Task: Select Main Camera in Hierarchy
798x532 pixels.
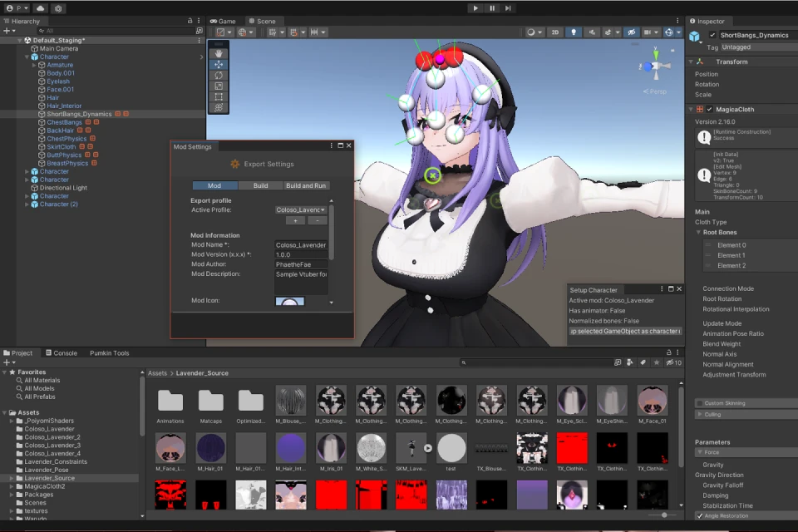Action: (x=59, y=48)
